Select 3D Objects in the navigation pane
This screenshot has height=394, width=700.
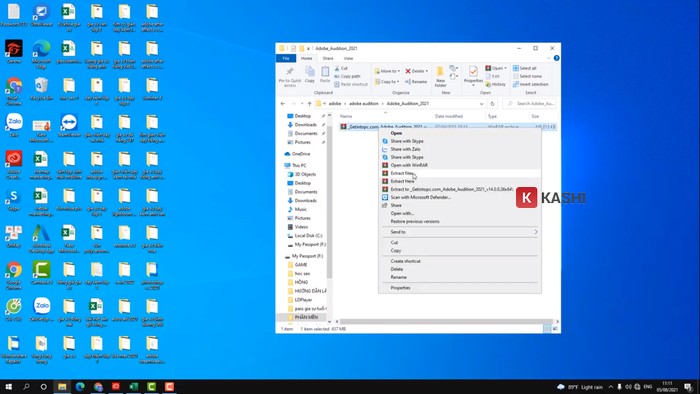pos(305,174)
